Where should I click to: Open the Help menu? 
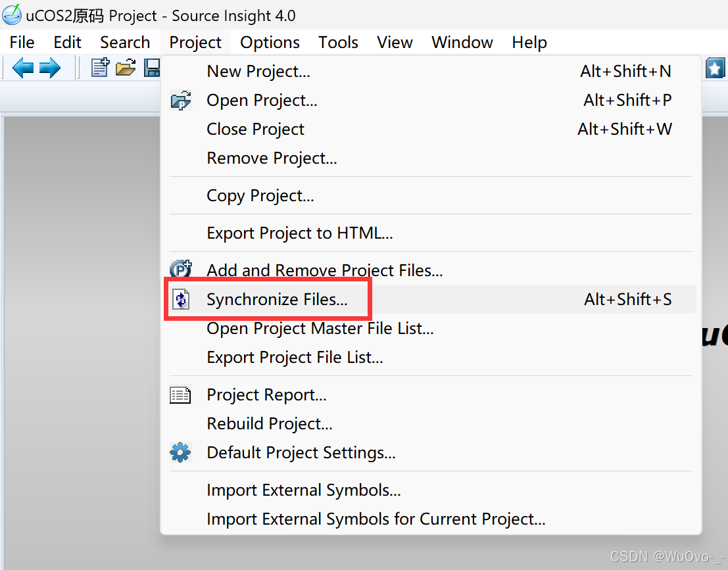click(x=529, y=42)
